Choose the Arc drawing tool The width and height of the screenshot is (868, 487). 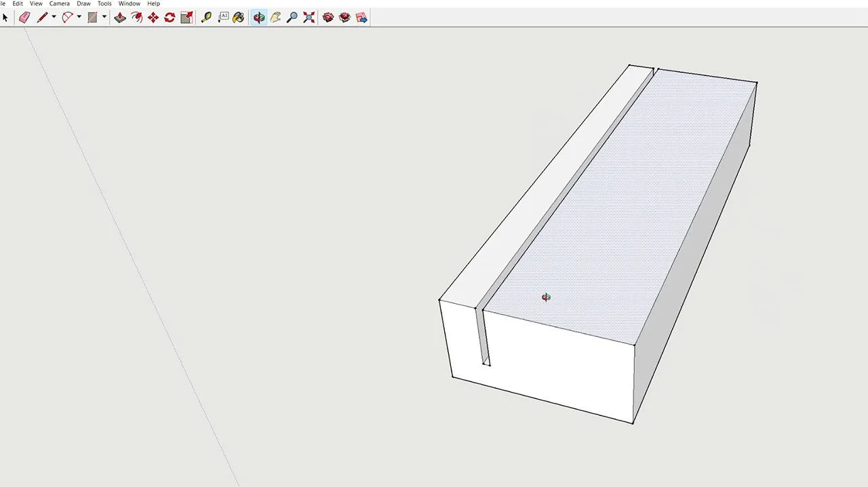(x=67, y=18)
